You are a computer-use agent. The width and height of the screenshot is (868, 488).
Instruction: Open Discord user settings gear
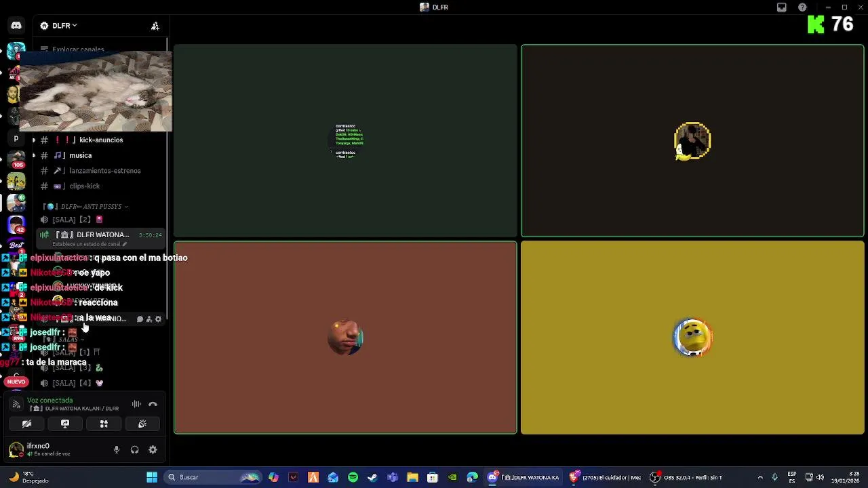pyautogui.click(x=153, y=449)
